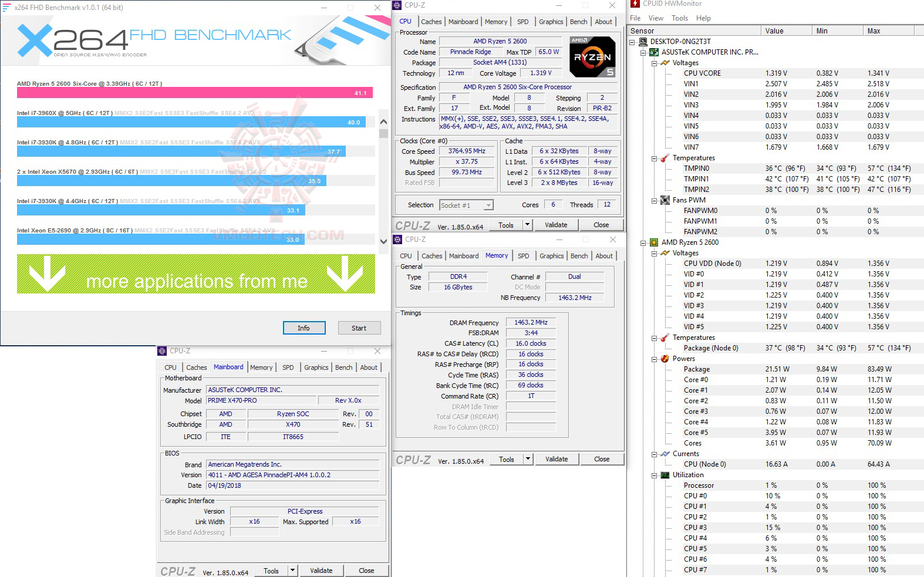
Task: Click the Utilization icon in HWMonitor
Action: [665, 475]
